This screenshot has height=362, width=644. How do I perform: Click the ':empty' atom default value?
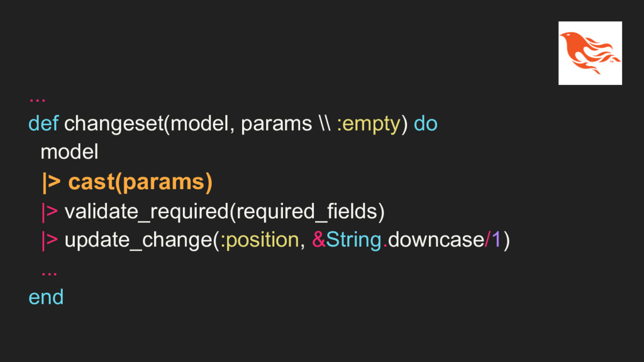point(369,124)
